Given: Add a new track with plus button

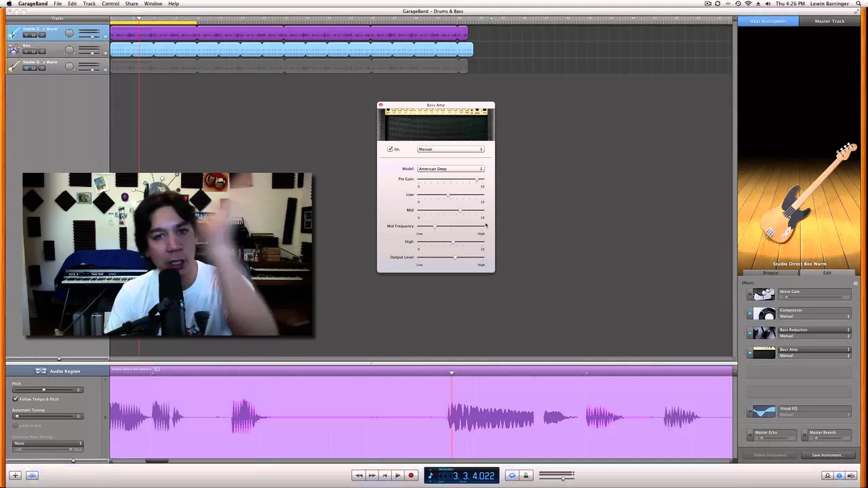Looking at the screenshot, I should point(15,476).
